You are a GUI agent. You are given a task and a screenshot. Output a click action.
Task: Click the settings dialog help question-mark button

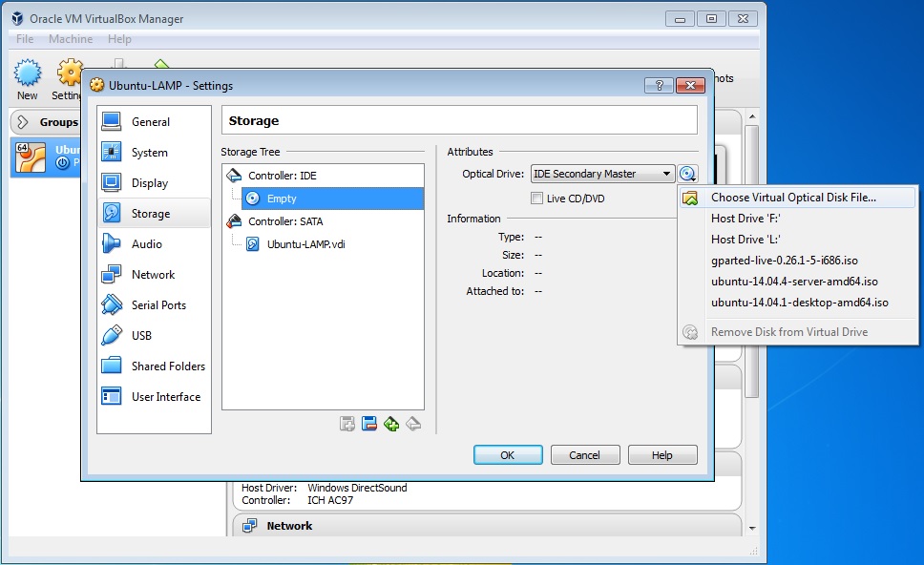pyautogui.click(x=660, y=86)
